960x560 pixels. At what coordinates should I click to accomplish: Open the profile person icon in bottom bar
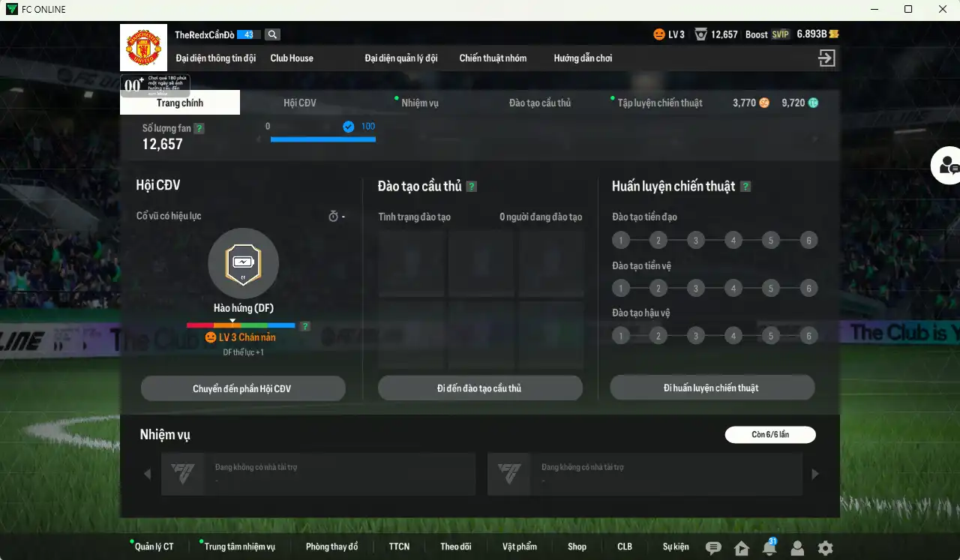(797, 548)
